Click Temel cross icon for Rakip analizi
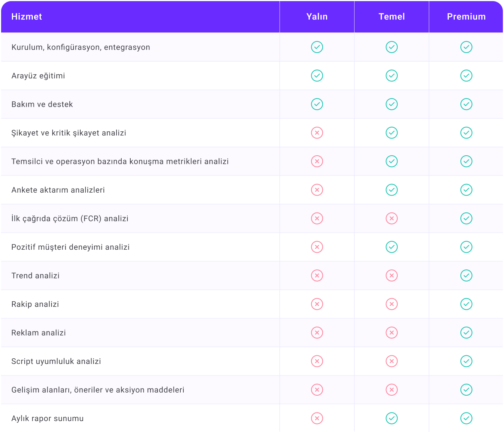 392,304
